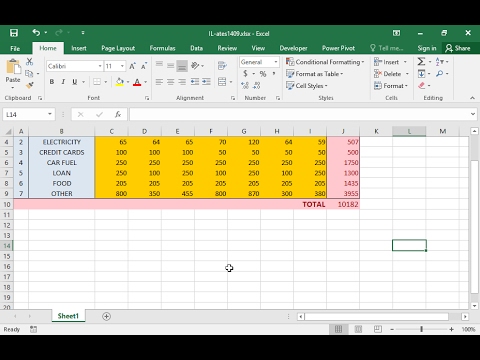Expand the Name Box dropdown arrow
This screenshot has height=360, width=480.
tap(50, 114)
